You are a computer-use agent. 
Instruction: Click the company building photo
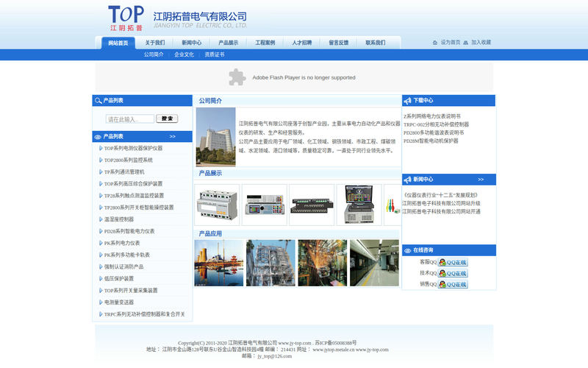coord(215,137)
